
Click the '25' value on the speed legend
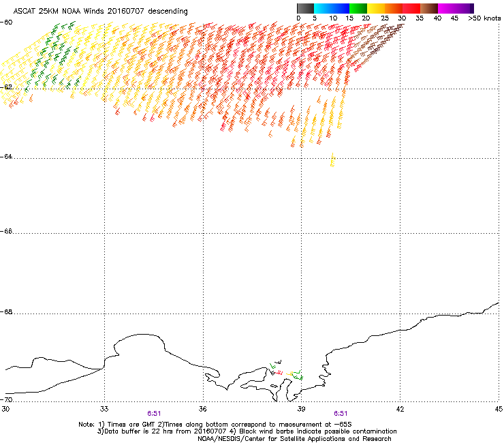coord(385,18)
